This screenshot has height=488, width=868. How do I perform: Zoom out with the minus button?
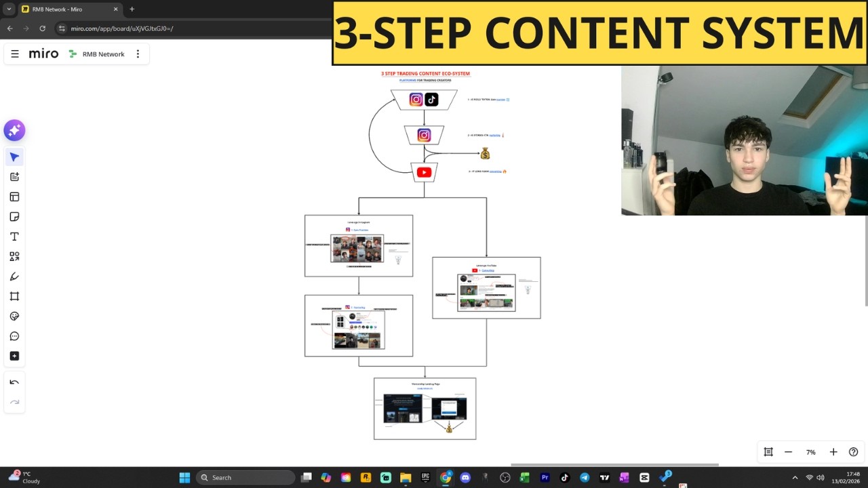tap(788, 452)
